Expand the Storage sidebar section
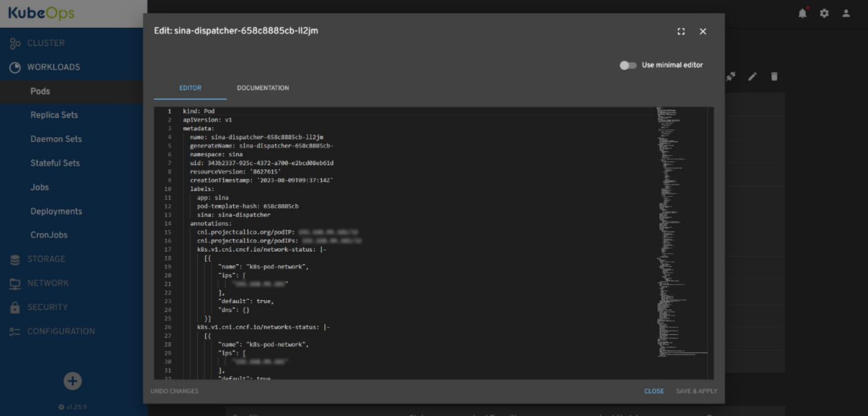The height and width of the screenshot is (416, 868). coord(46,259)
